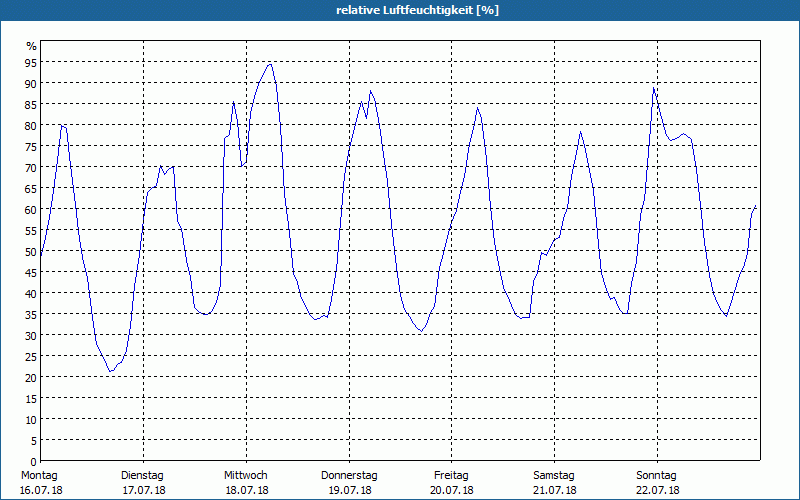
Task: Click the 0 value on the y-axis
Action: pos(33,461)
